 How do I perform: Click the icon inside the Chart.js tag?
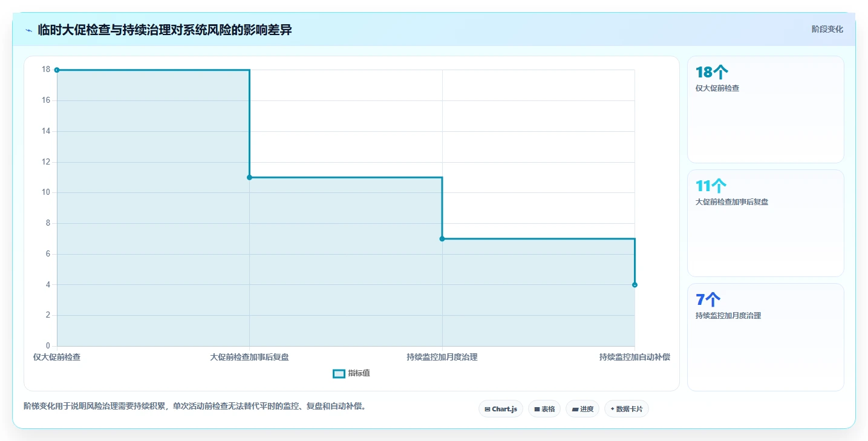coord(488,410)
